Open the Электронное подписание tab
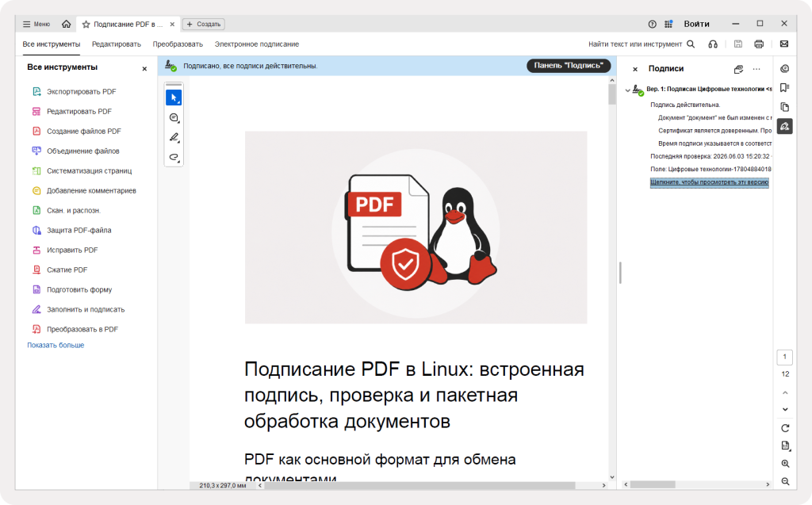This screenshot has width=812, height=505. tap(257, 44)
